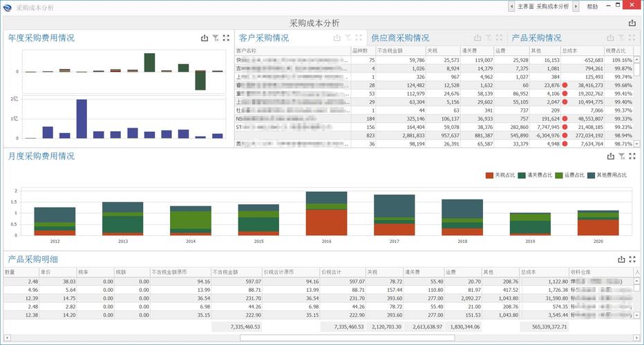Toggle 关税占比 legend swatch
The width and height of the screenshot is (644, 345).
pos(489,175)
